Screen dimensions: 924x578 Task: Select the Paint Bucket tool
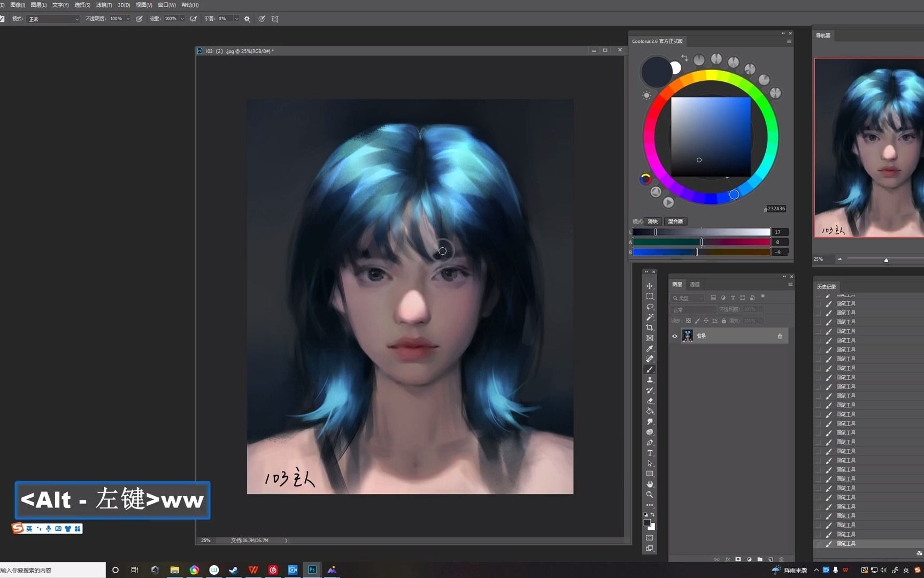click(x=650, y=411)
